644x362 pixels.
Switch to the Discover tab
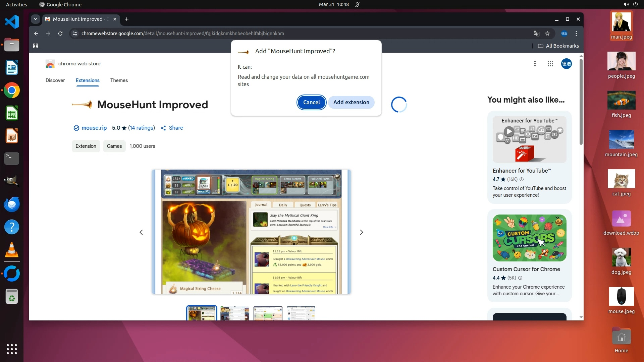click(x=55, y=80)
